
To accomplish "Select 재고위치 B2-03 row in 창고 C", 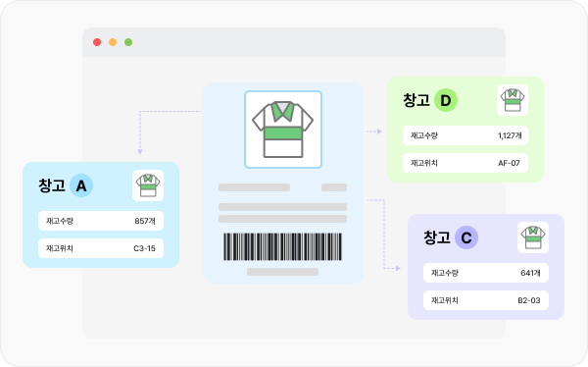I will tap(486, 300).
